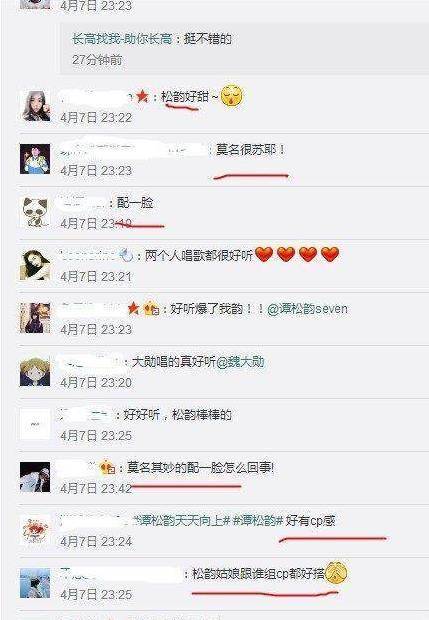
Task: Open username 长高找我-助你长高 in reply
Action: (122, 39)
